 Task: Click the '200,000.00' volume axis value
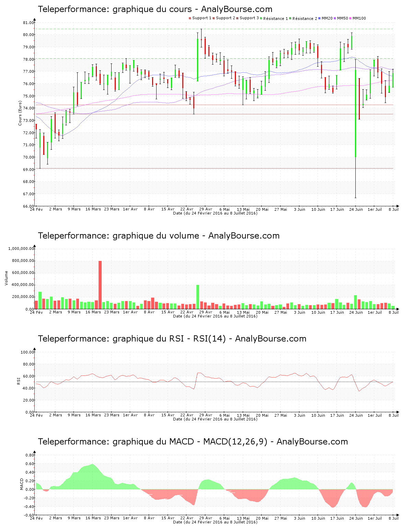(22, 297)
